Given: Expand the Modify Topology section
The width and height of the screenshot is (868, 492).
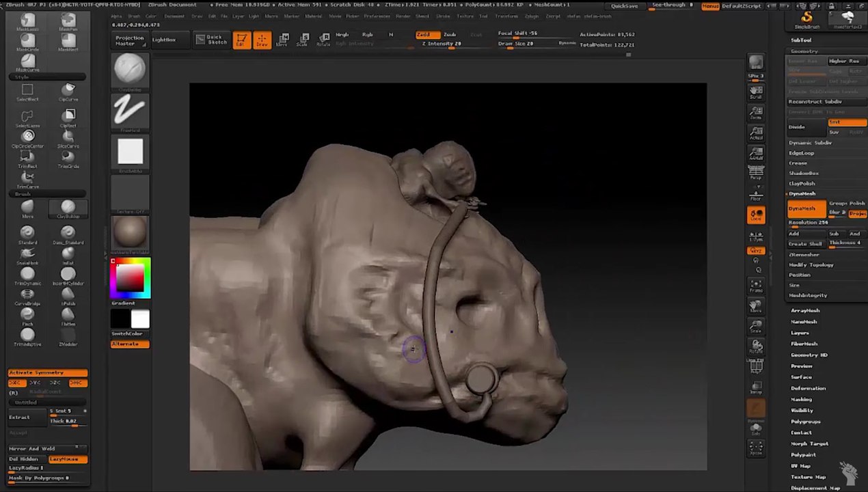Looking at the screenshot, I should 811,264.
